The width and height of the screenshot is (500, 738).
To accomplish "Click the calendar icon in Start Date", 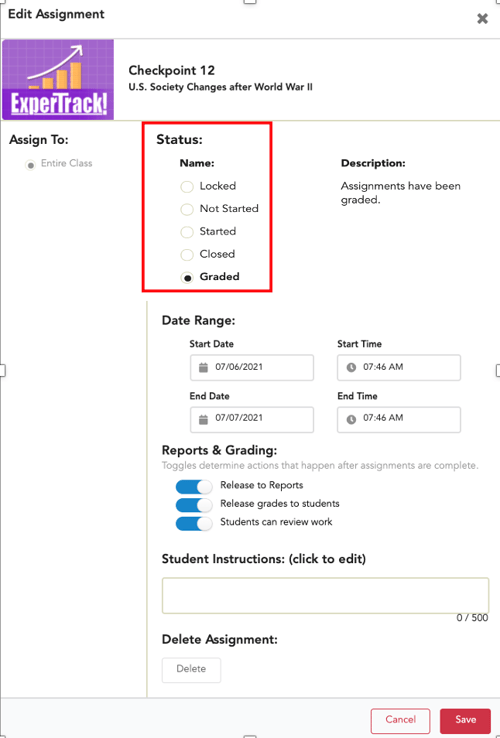I will point(203,368).
